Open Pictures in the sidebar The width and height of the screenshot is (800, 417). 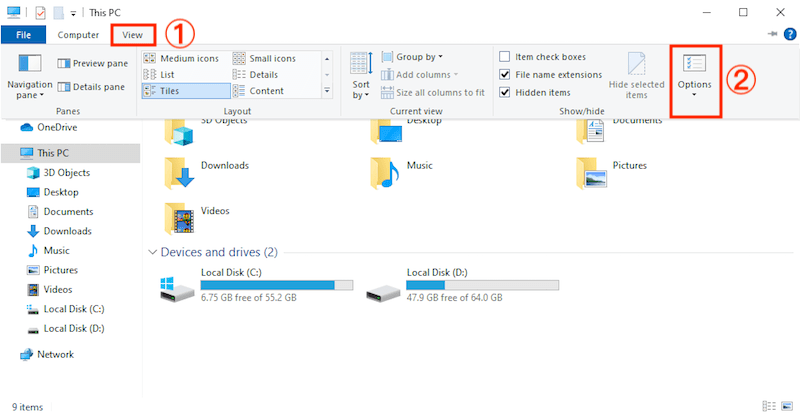tap(52, 270)
